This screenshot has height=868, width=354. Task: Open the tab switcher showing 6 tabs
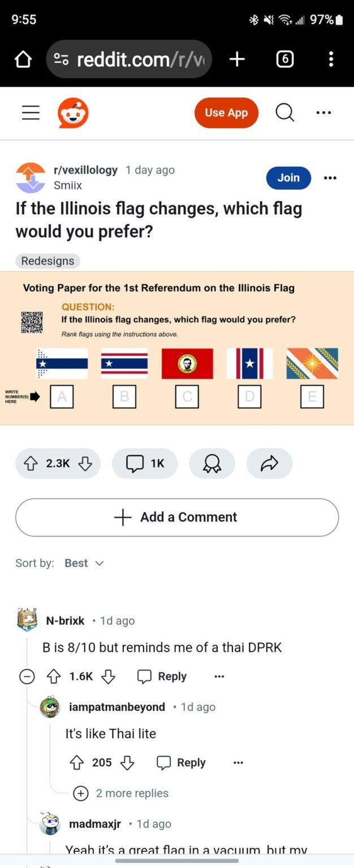tap(284, 59)
